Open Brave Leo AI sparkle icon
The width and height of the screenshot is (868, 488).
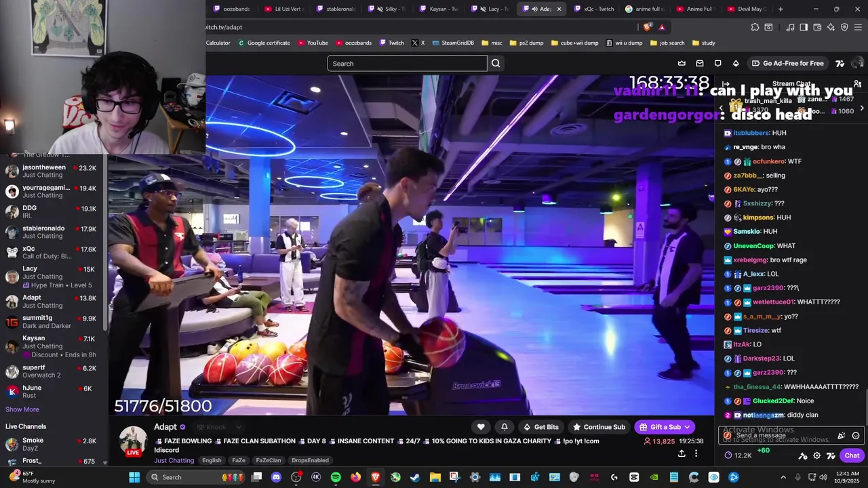(831, 27)
